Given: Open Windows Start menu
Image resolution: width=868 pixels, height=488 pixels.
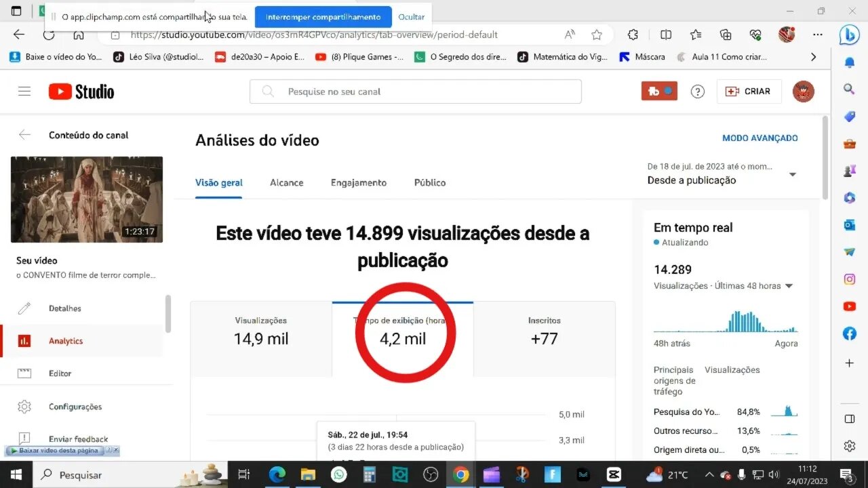Looking at the screenshot, I should (16, 474).
